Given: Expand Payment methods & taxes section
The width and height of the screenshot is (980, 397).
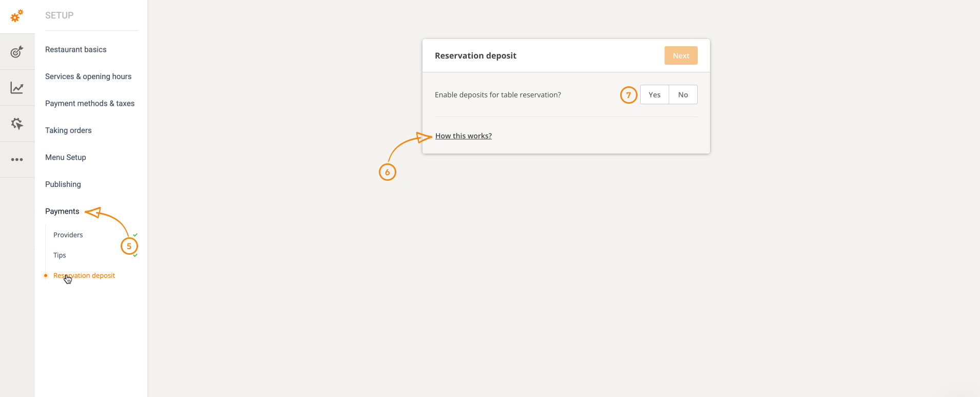Looking at the screenshot, I should (90, 104).
